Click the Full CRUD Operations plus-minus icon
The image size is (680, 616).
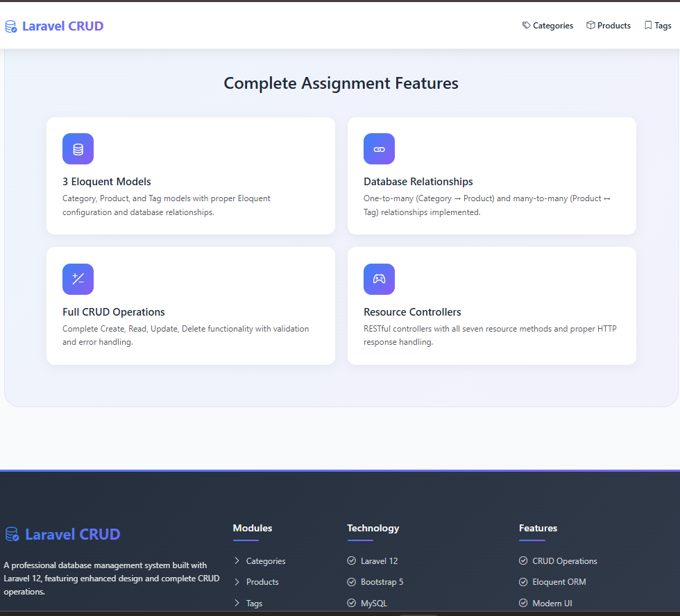[x=78, y=279]
